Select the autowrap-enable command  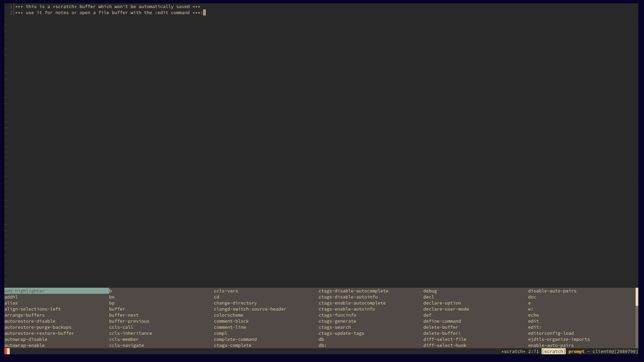pos(25,345)
